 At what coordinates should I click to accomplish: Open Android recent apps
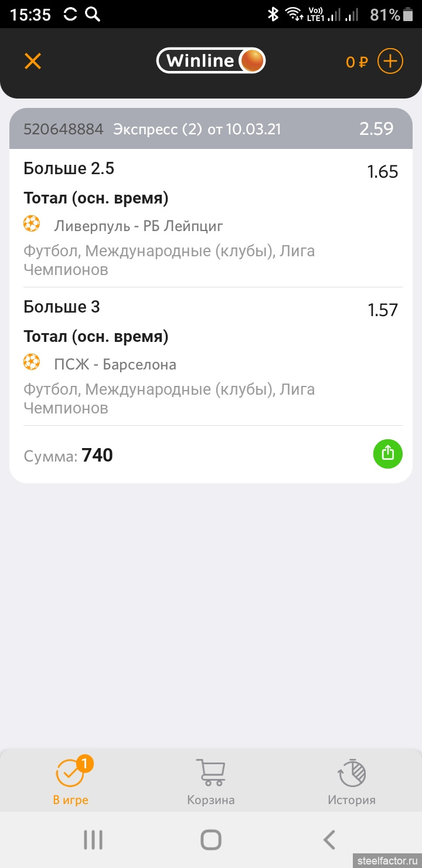[x=93, y=840]
